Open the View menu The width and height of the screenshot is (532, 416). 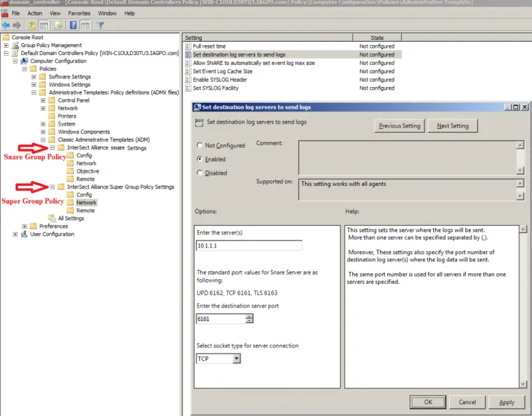[55, 13]
